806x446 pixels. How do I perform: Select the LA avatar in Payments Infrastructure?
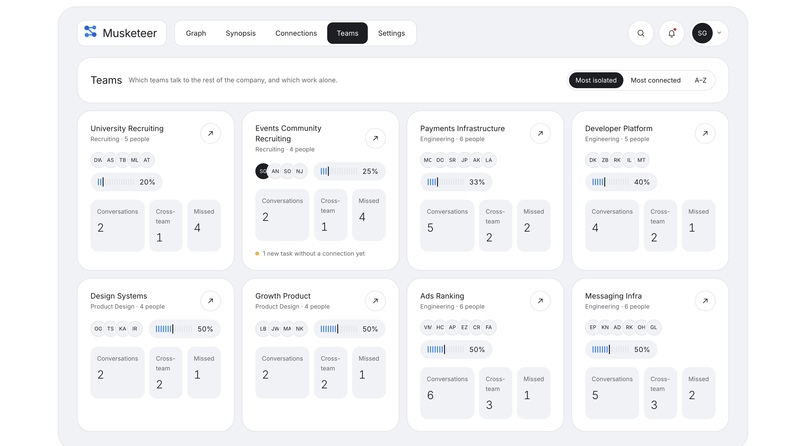coord(489,160)
